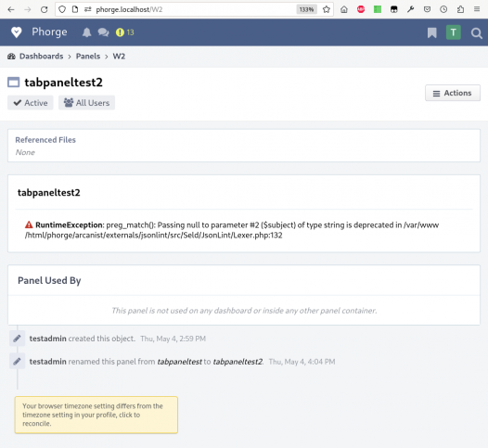Open the bookmark favorites icon
488x448 pixels.
point(431,32)
